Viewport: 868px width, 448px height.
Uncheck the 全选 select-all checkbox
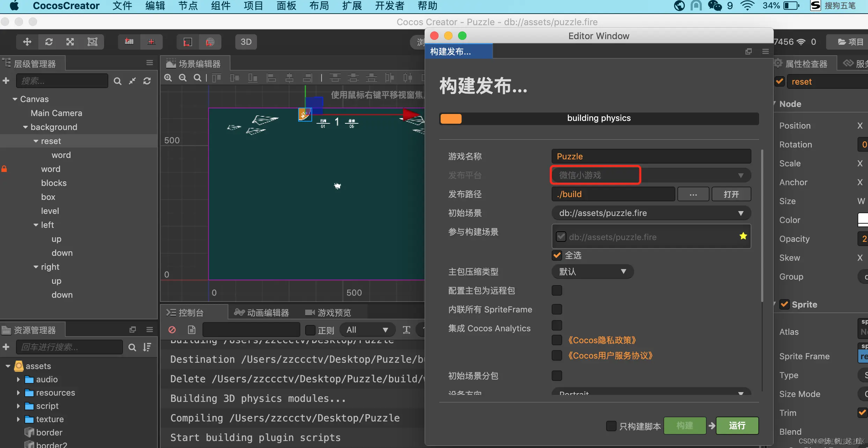(557, 255)
